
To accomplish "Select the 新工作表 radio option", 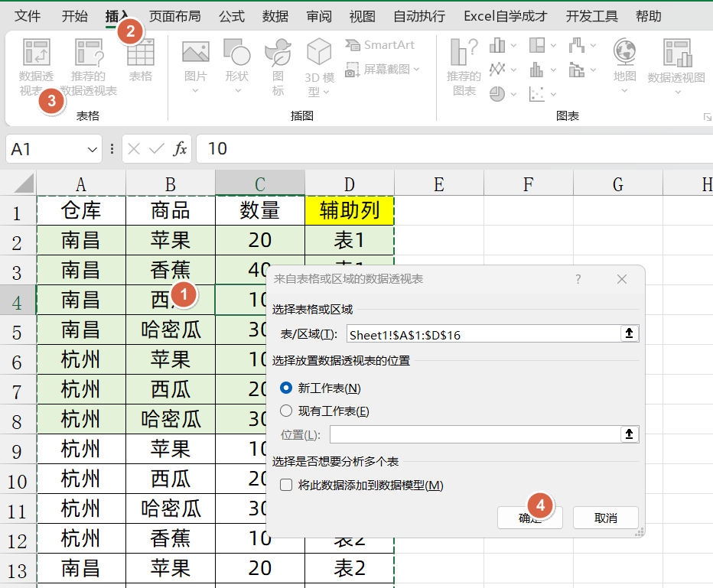I will click(x=286, y=388).
